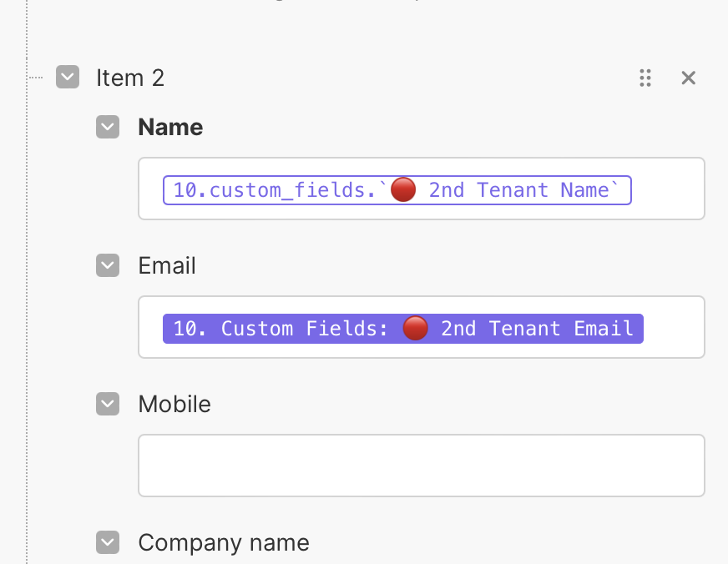Image resolution: width=728 pixels, height=564 pixels.
Task: Toggle the chevron box beside Email
Action: pyautogui.click(x=108, y=265)
